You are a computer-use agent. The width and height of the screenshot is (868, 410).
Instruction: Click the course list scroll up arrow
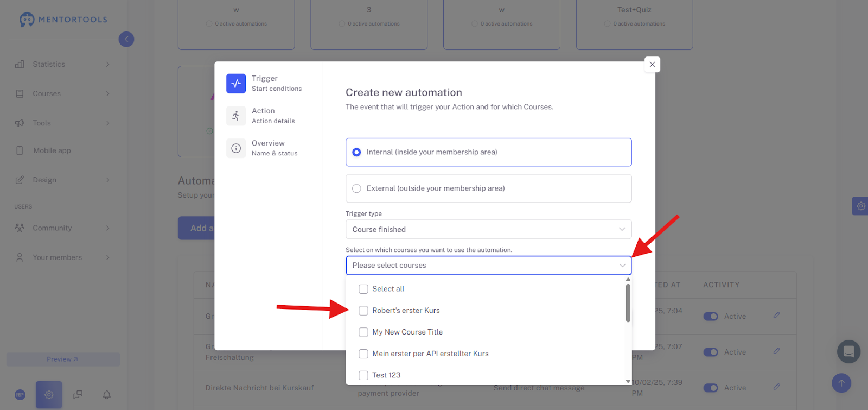coord(628,279)
